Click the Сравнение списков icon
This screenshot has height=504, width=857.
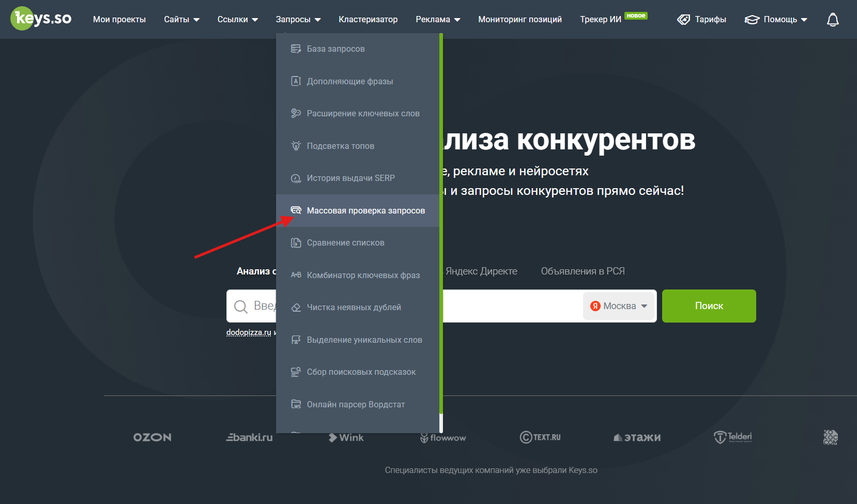point(296,243)
